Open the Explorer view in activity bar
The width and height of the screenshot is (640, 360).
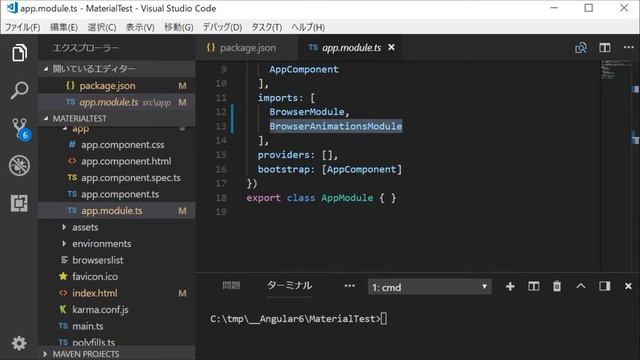click(19, 53)
